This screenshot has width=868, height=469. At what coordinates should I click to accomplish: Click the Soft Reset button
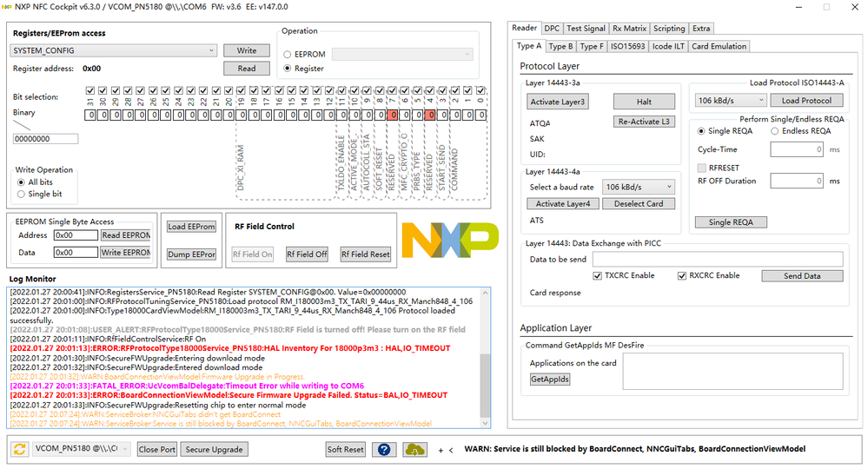(346, 450)
